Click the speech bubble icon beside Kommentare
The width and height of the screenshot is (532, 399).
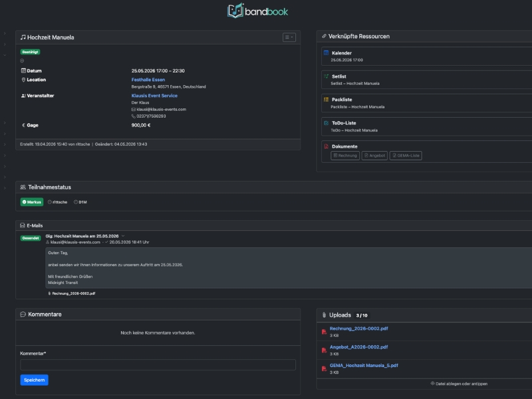coord(23,314)
